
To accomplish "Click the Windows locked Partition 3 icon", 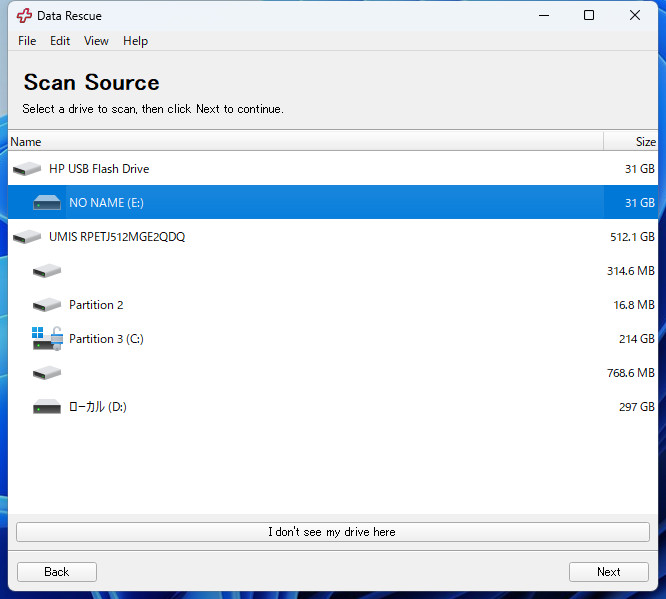I will click(47, 339).
